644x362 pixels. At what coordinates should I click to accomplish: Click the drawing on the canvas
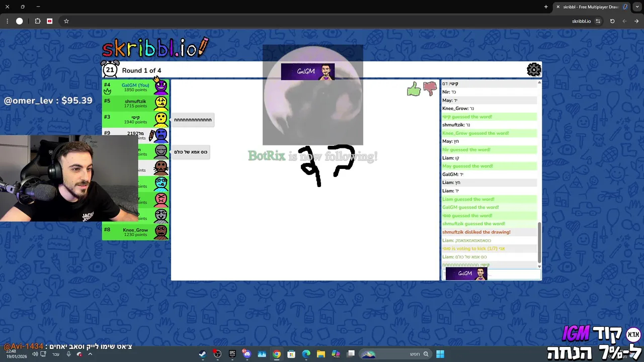[x=327, y=166]
